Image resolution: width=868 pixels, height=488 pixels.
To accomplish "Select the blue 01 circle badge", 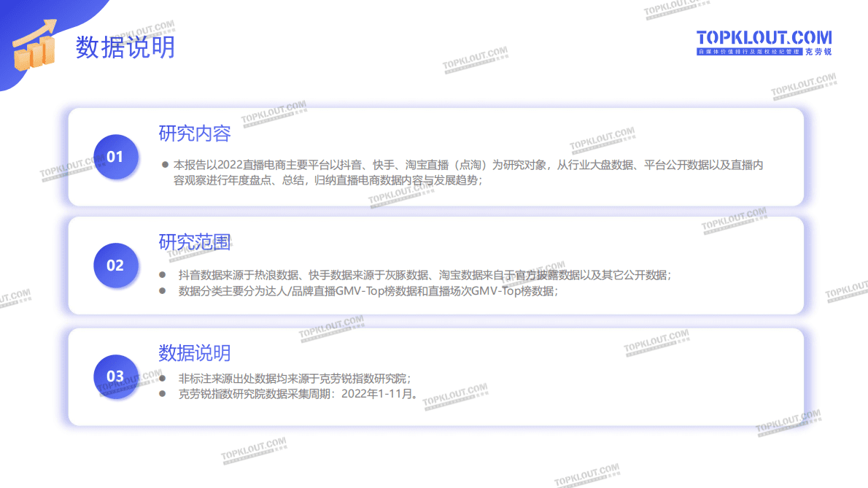I will (115, 157).
